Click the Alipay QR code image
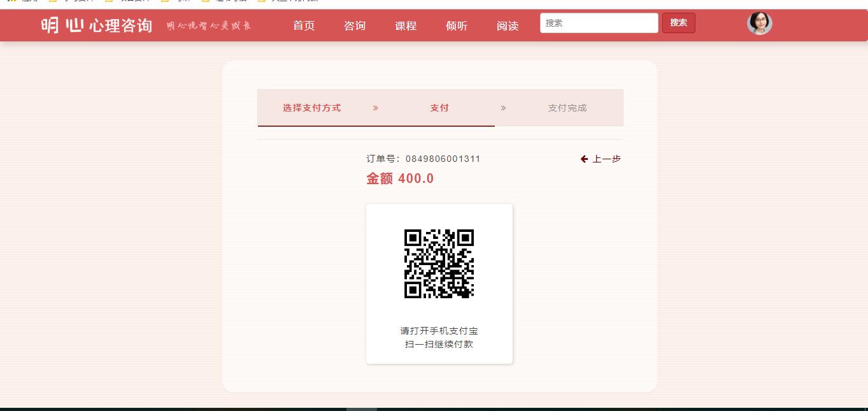The image size is (868, 411). coord(439,264)
